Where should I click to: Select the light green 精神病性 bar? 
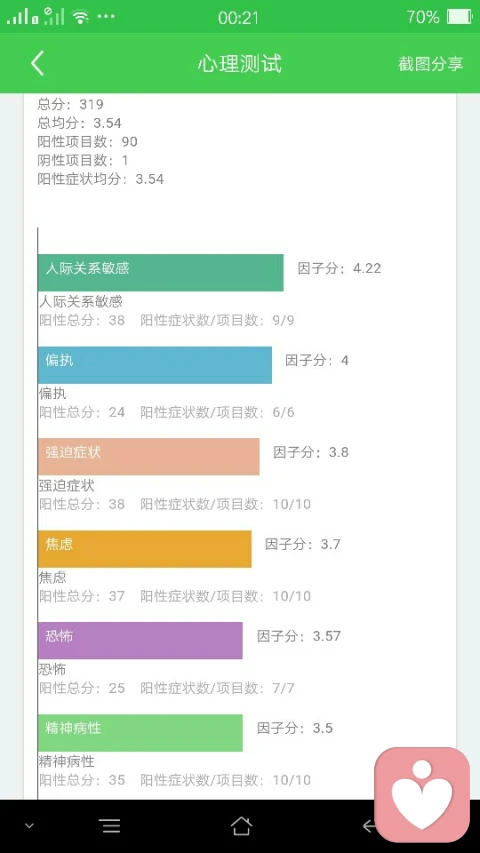point(140,733)
